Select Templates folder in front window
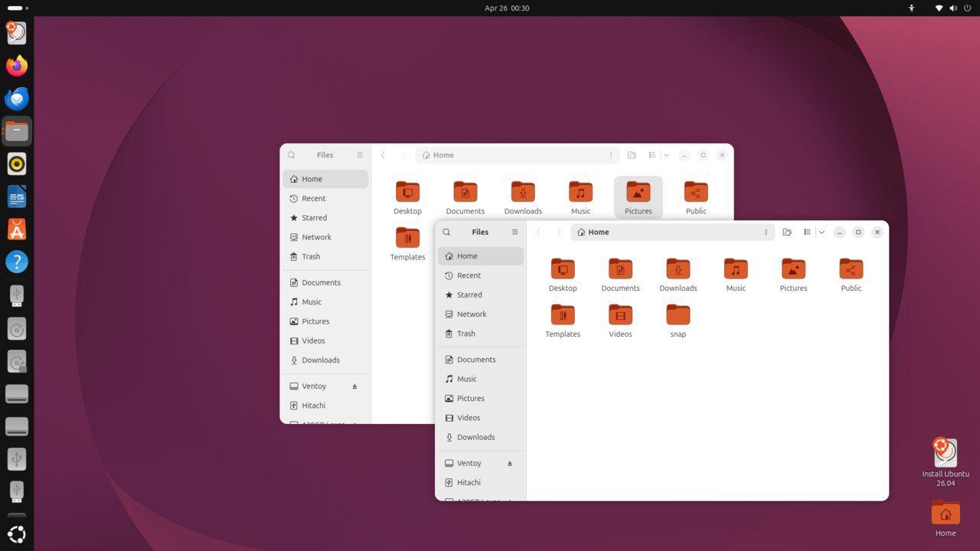Image resolution: width=980 pixels, height=551 pixels. click(x=563, y=321)
